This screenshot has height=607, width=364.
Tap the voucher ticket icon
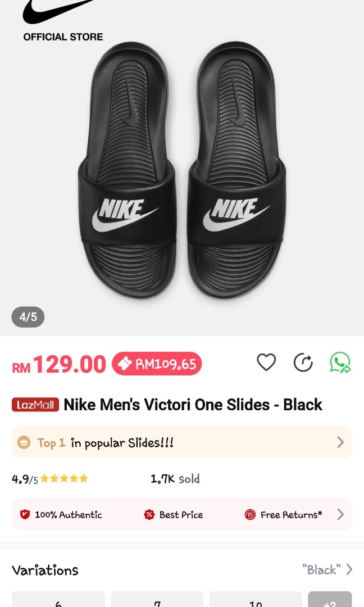126,363
